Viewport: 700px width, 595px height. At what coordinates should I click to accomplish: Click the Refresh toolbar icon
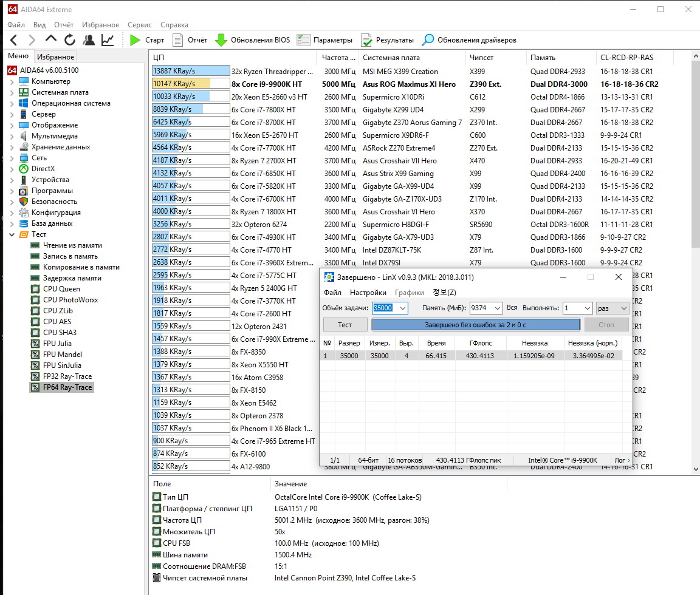coord(70,40)
